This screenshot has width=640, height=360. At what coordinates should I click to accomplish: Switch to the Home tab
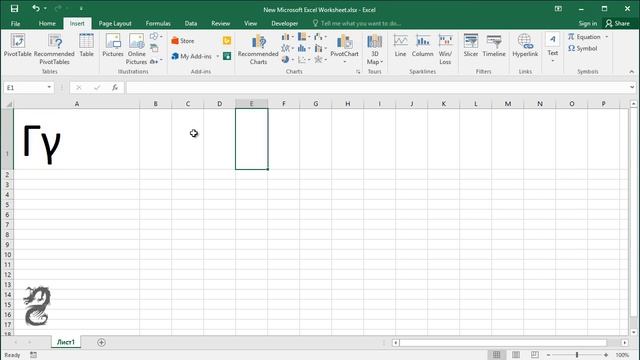(x=47, y=23)
